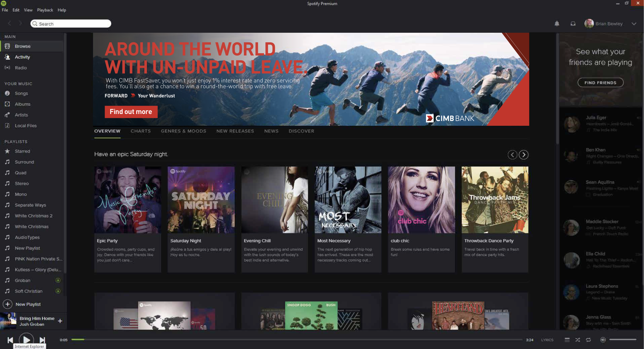Viewport: 644px width, 349px height.
Task: Show previous Saturday night playlists
Action: pos(512,155)
